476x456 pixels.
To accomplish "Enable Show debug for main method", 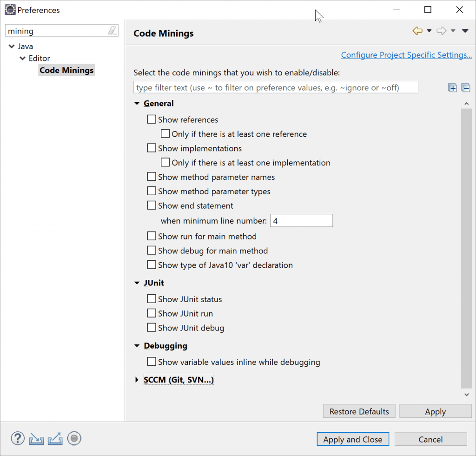I will pos(152,250).
